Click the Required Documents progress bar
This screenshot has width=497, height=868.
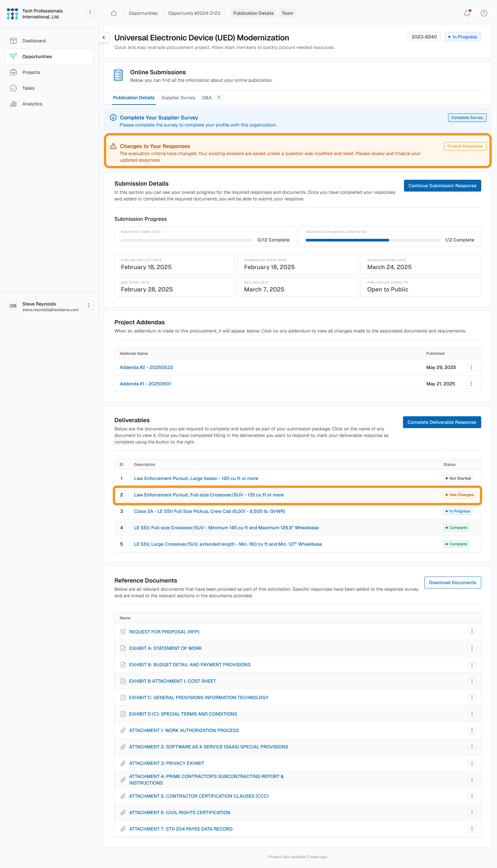pyautogui.click(x=373, y=240)
